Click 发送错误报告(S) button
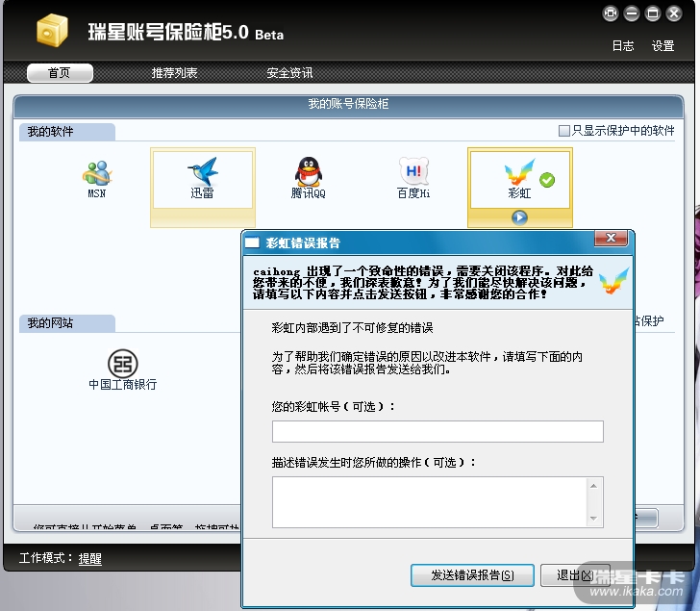700x611 pixels. 472,575
